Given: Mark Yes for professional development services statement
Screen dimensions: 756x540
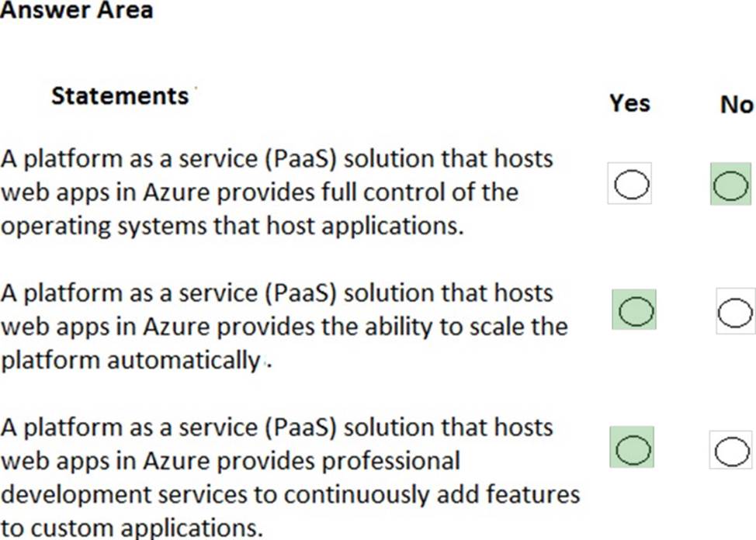Looking at the screenshot, I should point(632,447).
